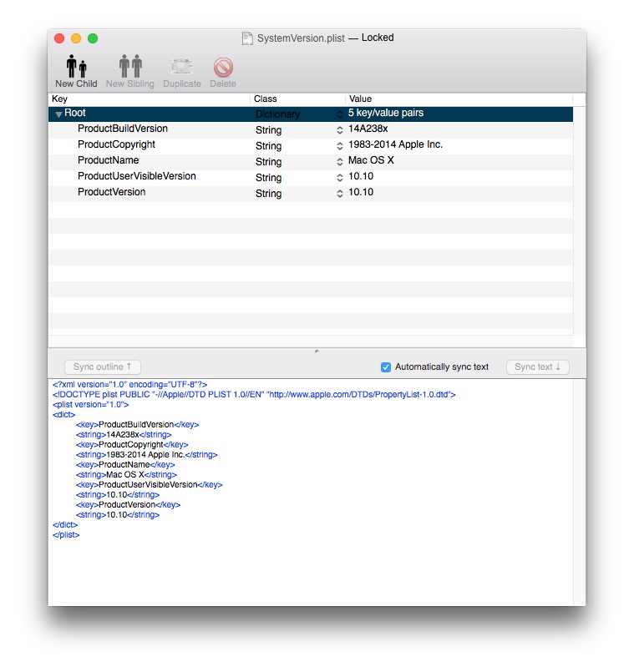634x672 pixels.
Task: Select the Root row
Action: (311, 114)
